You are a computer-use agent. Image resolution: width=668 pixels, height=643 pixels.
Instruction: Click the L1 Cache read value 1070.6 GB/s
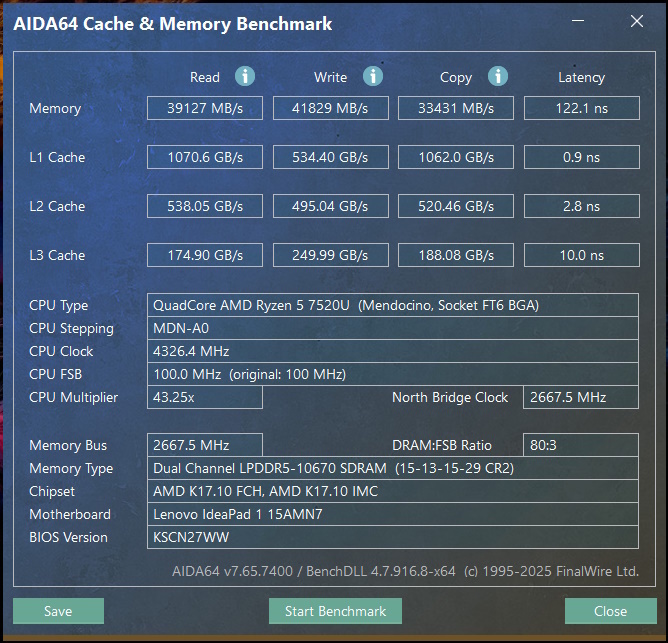205,157
